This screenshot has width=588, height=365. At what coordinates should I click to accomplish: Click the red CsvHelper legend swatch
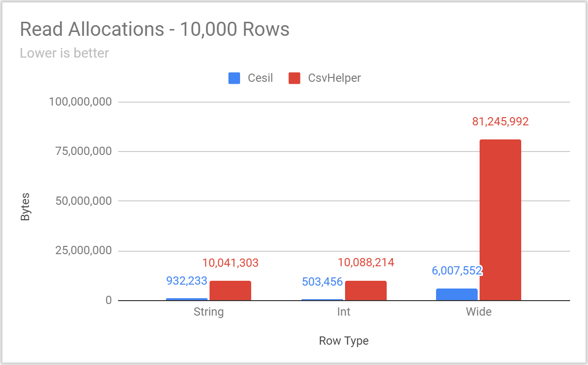(294, 78)
